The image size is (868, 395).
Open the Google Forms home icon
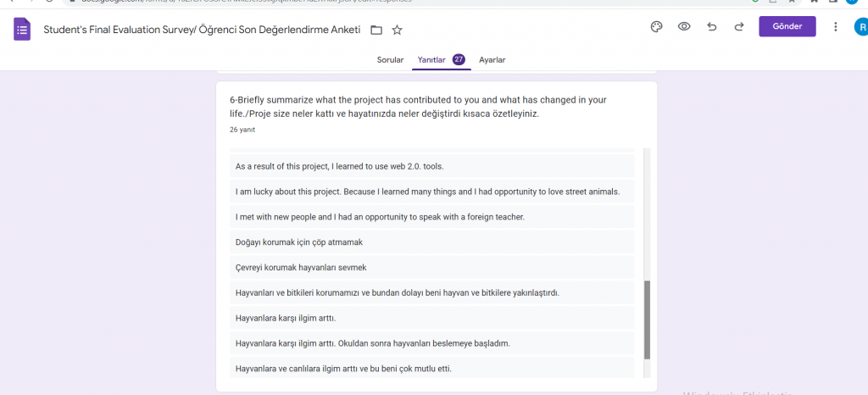(x=22, y=30)
